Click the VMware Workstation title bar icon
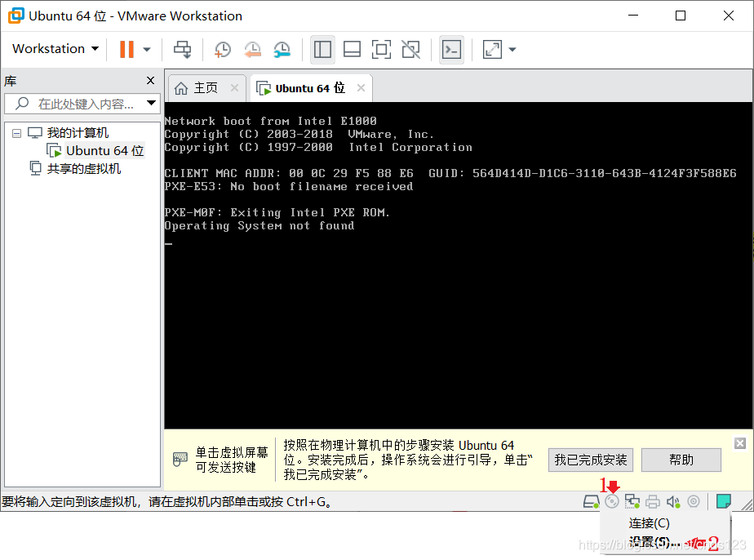The height and width of the screenshot is (560, 754). point(16,16)
